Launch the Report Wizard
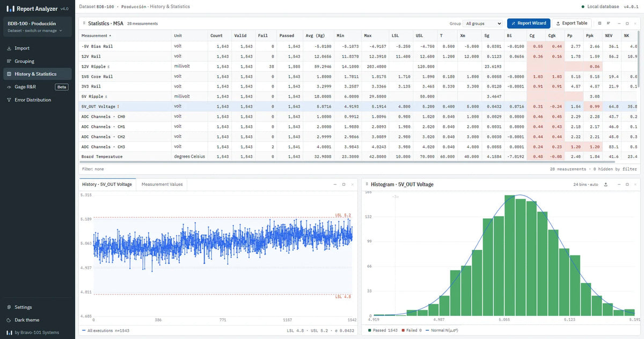 (x=529, y=24)
